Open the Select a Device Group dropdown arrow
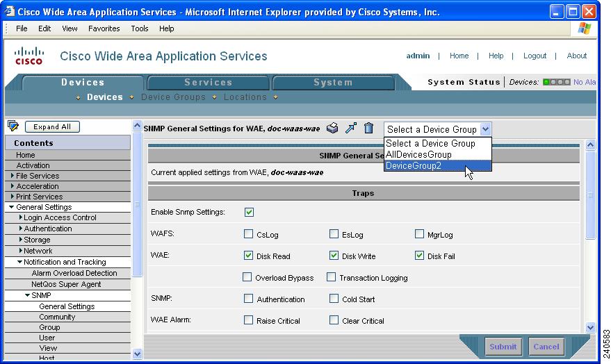This screenshot has width=611, height=364. [485, 129]
